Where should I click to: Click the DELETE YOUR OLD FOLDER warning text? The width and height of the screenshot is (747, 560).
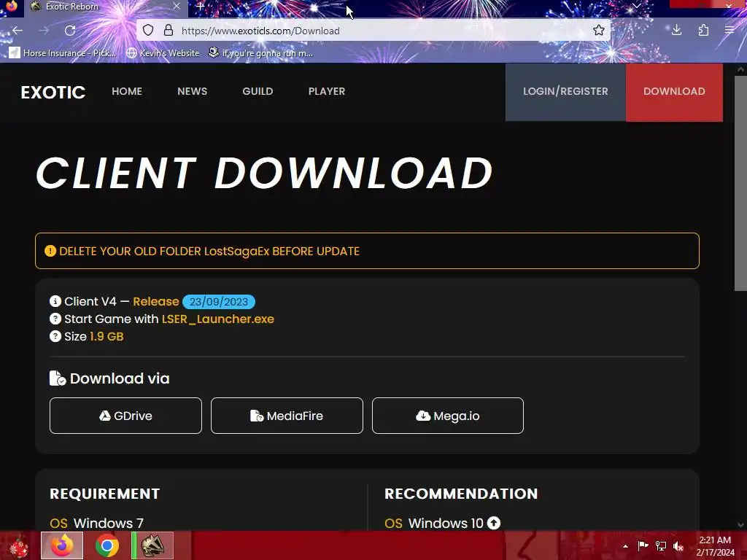(209, 251)
